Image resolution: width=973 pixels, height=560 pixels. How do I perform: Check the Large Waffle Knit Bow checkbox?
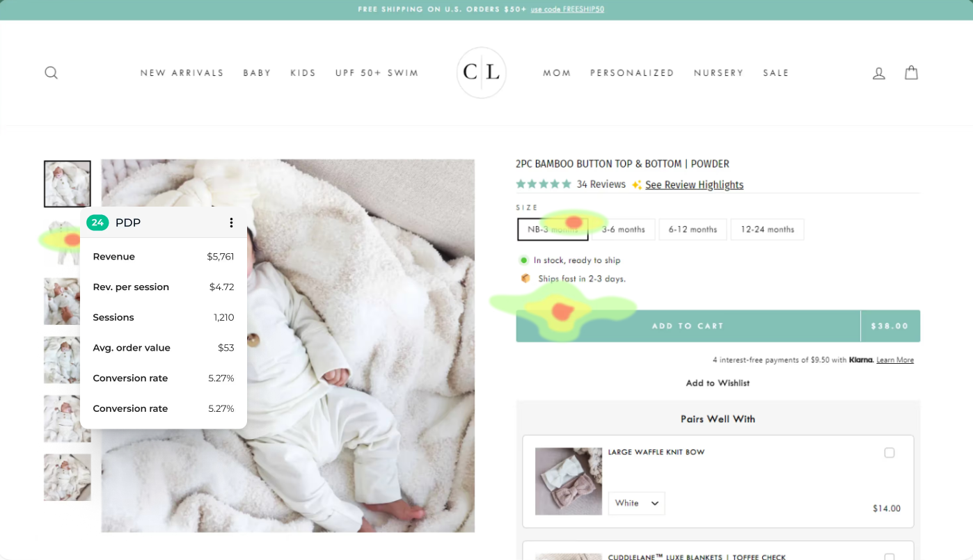pos(889,453)
